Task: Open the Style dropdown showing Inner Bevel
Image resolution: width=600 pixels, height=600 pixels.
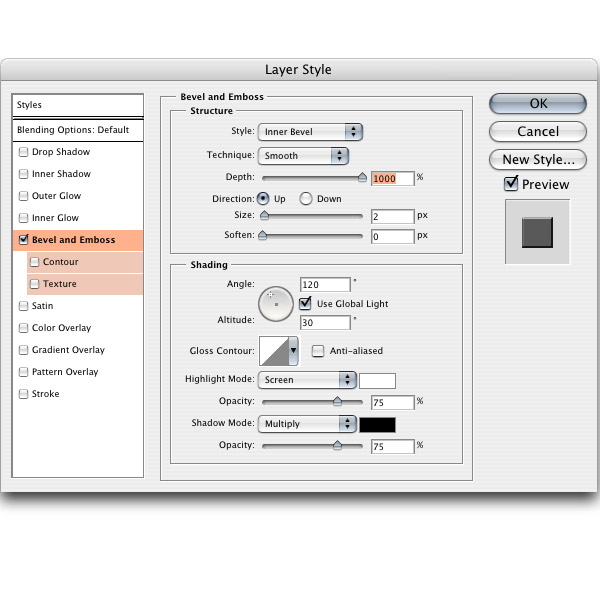Action: pyautogui.click(x=310, y=132)
